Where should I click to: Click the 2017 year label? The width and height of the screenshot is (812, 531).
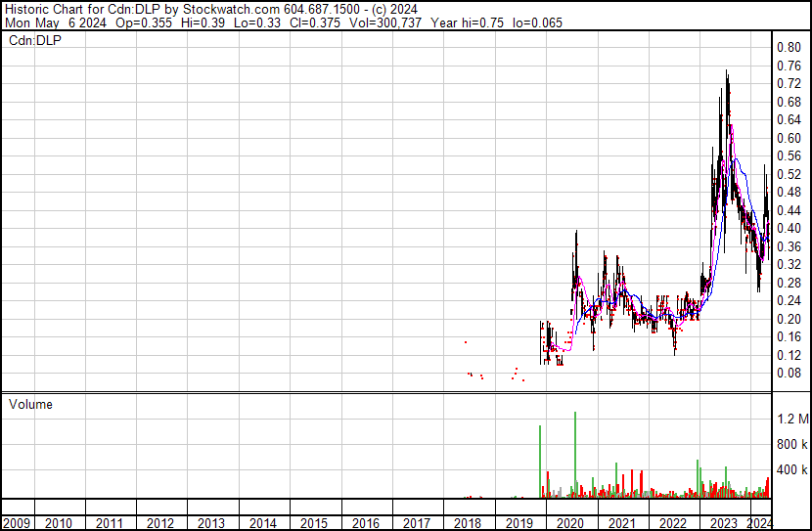click(x=416, y=523)
